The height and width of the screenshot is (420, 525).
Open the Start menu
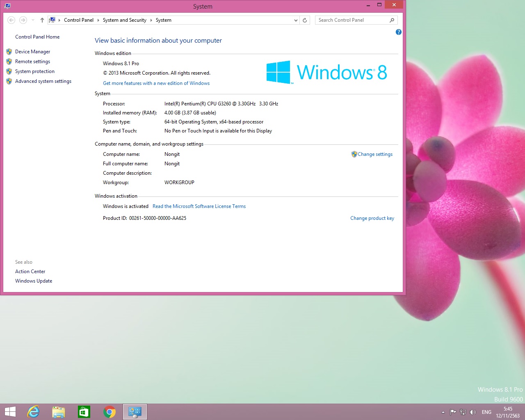click(10, 412)
